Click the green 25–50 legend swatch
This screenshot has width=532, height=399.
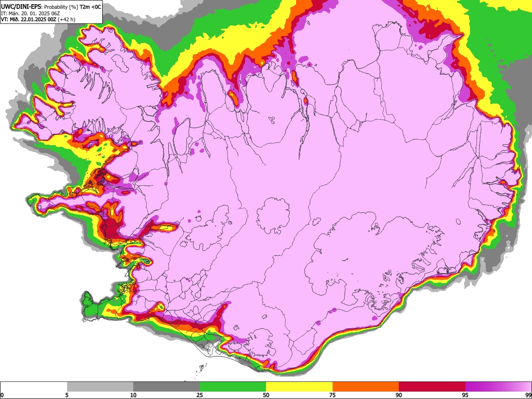pos(233,387)
